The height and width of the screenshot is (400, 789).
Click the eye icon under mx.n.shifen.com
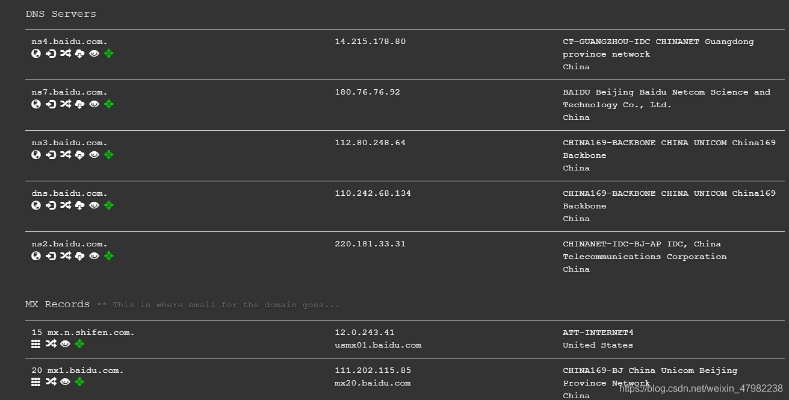[65, 344]
